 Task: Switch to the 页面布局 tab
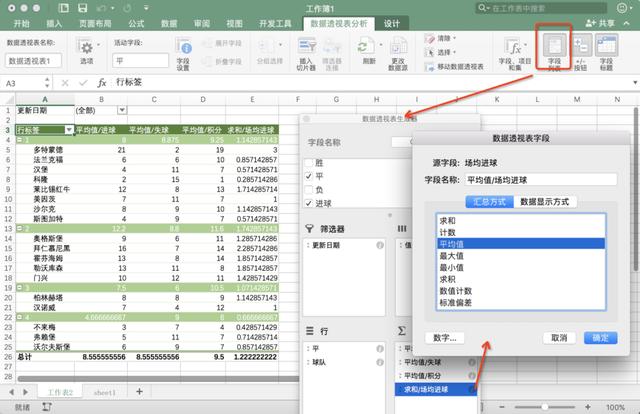95,24
